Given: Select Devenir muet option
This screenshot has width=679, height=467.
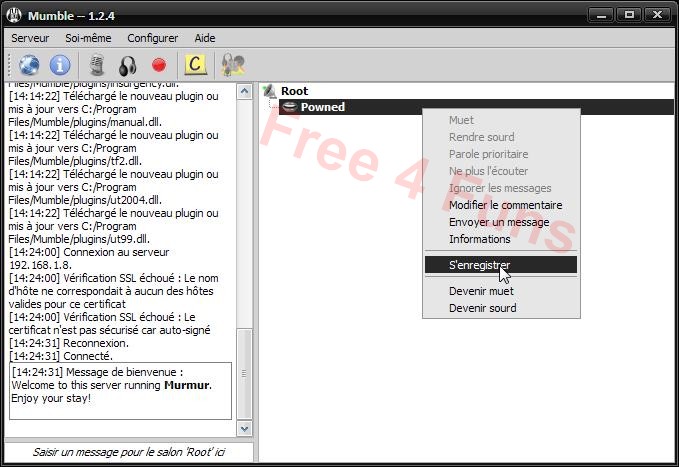Looking at the screenshot, I should point(481,291).
